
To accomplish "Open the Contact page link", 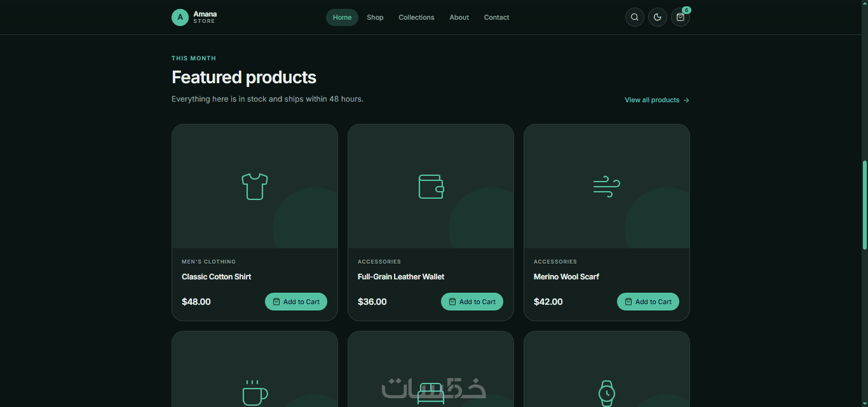I will 496,17.
